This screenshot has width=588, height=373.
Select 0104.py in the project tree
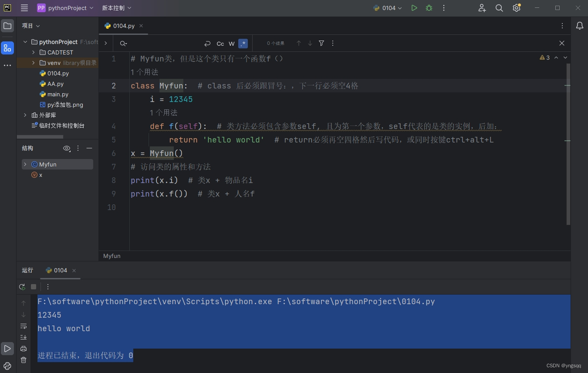(x=54, y=73)
